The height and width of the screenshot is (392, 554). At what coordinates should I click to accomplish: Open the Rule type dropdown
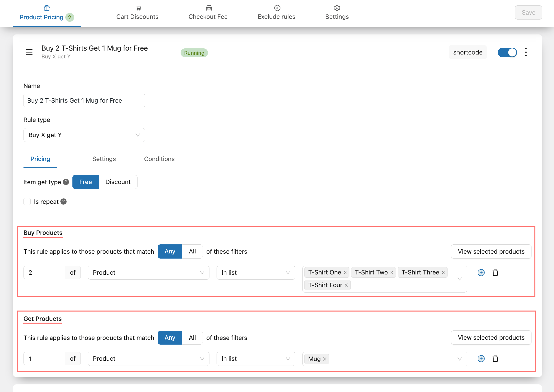[84, 135]
